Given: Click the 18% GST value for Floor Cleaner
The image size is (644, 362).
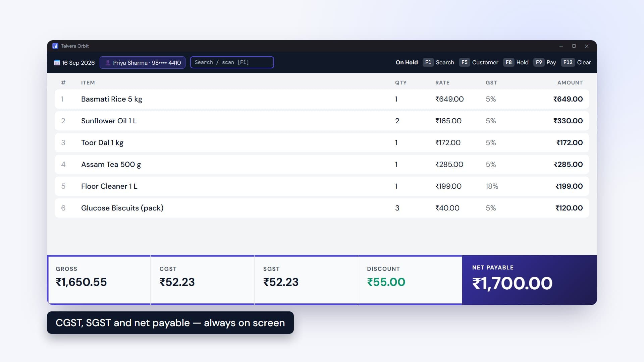Looking at the screenshot, I should (x=492, y=186).
